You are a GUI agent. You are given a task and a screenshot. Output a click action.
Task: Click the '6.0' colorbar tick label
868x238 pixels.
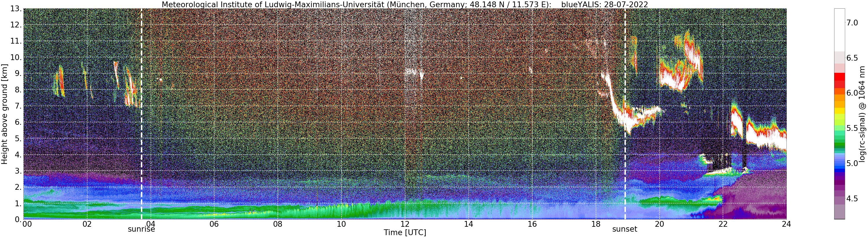click(852, 93)
